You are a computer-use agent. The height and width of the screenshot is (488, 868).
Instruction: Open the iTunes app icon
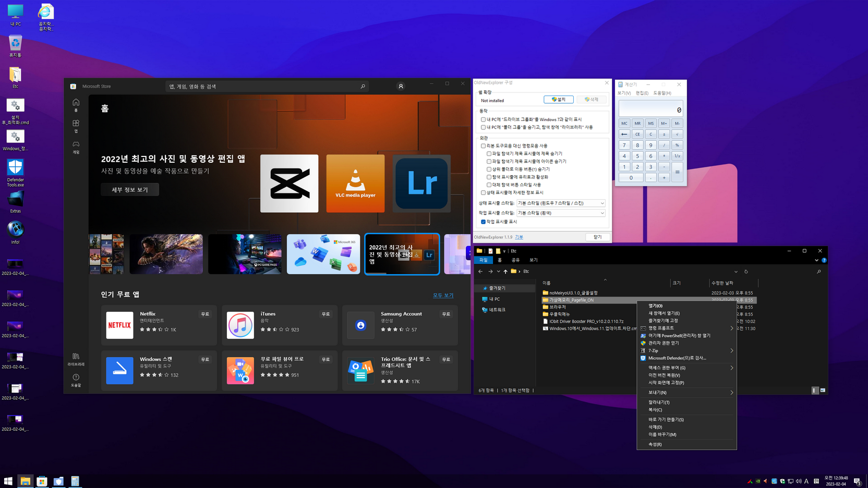(x=240, y=325)
